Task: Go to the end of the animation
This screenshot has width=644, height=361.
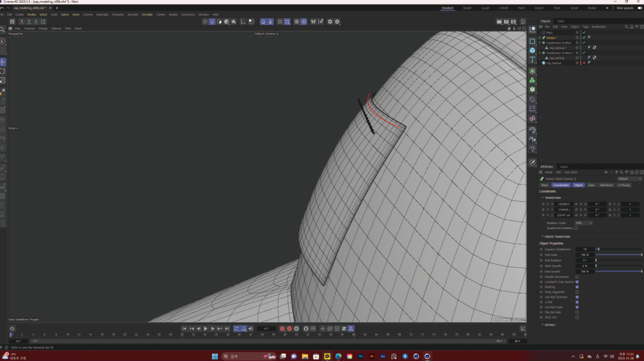Action: point(227,329)
